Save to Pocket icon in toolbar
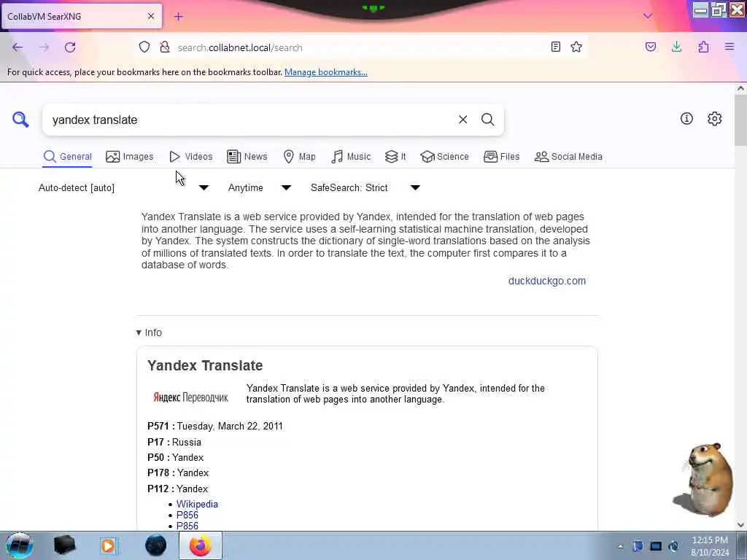This screenshot has width=747, height=560. [651, 47]
